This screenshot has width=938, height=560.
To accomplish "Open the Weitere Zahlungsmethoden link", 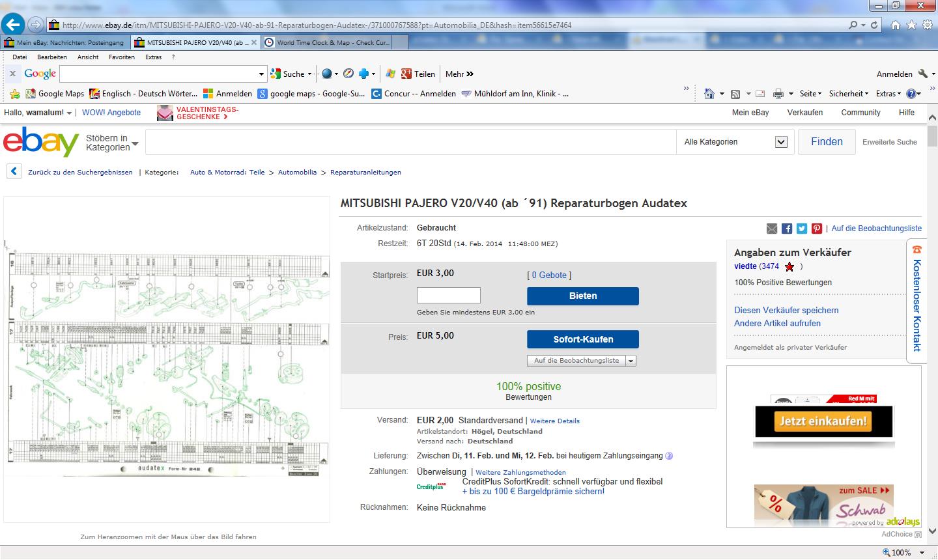I will [x=520, y=473].
